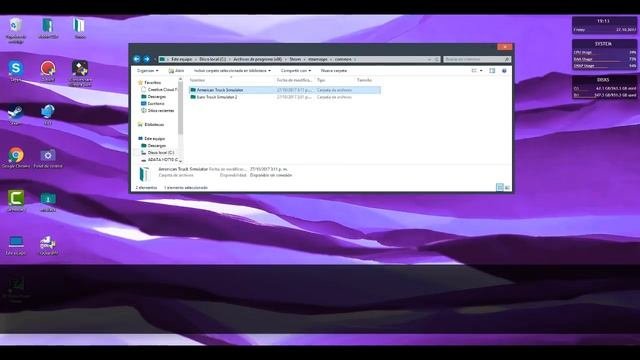Image resolution: width=640 pixels, height=360 pixels.
Task: Open the teal downloads icon beside Camtasia
Action: click(x=48, y=202)
